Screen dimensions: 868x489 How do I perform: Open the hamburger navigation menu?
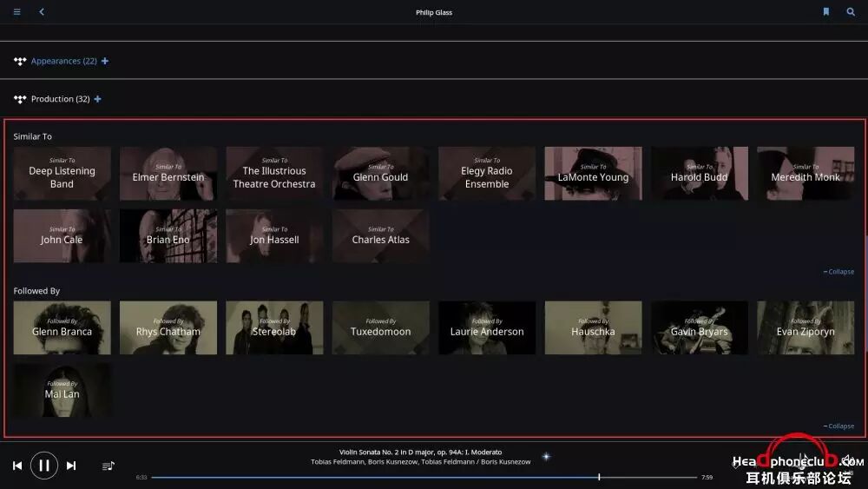tap(17, 11)
